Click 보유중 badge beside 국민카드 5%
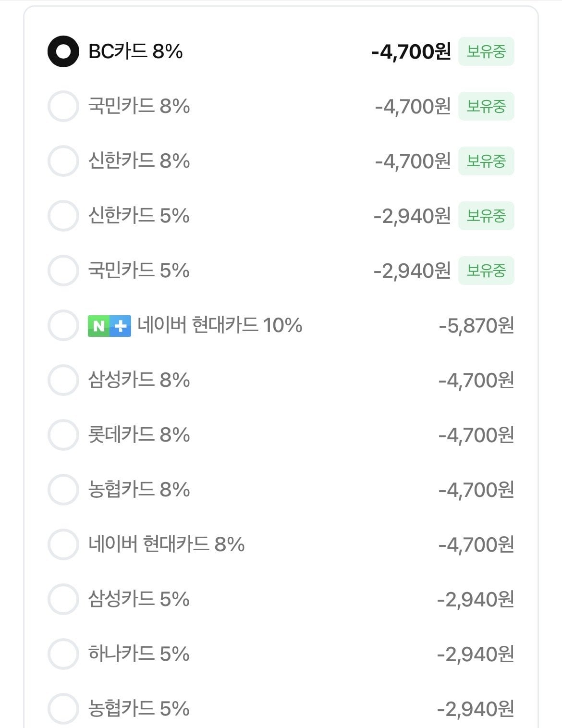Viewport: 562px width, 728px height. (486, 271)
